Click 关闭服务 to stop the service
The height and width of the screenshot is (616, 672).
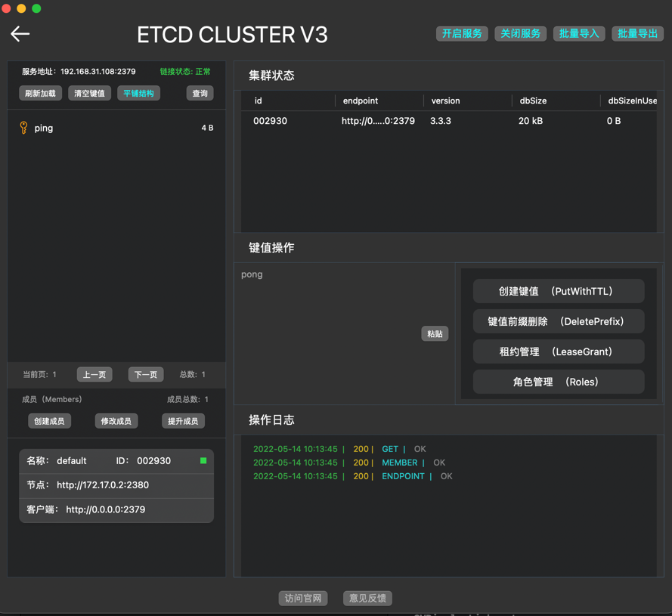(520, 33)
